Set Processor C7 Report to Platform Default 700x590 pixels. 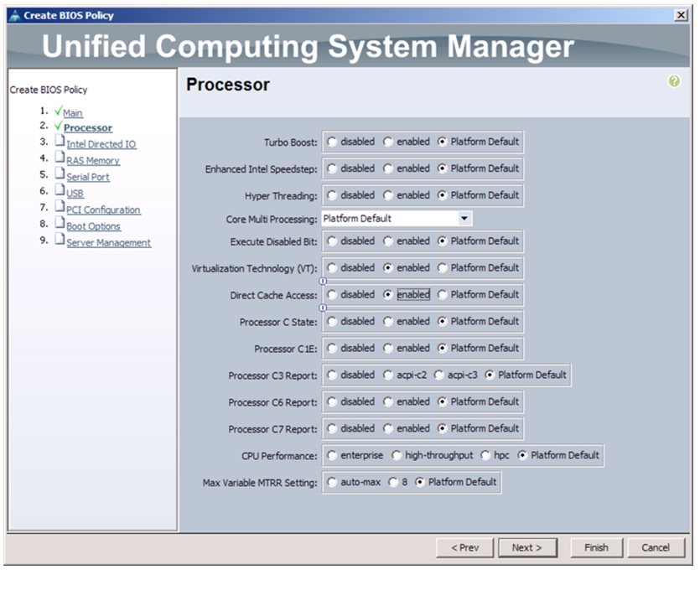click(x=442, y=429)
